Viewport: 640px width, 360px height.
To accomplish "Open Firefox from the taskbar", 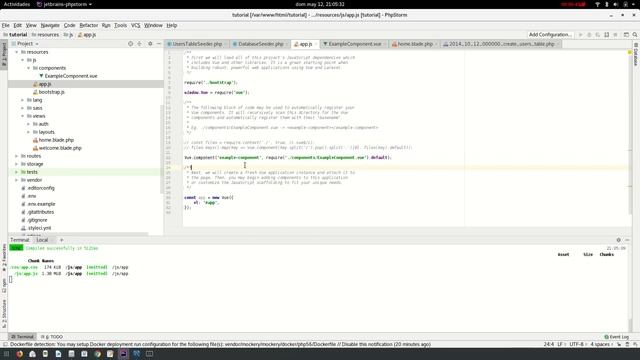I will [x=20, y=354].
